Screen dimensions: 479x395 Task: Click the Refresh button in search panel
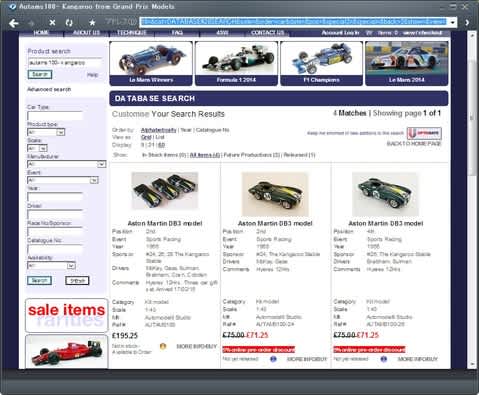[x=77, y=281]
